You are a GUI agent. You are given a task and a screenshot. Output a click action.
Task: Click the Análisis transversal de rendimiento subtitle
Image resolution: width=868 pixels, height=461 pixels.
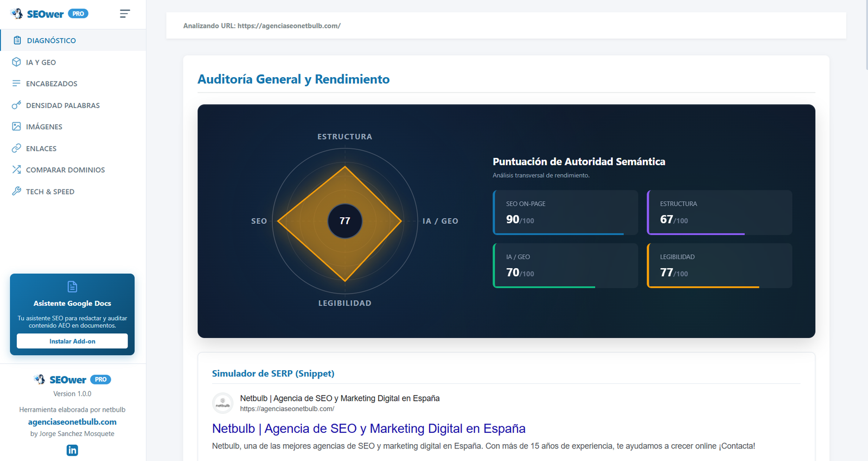click(x=541, y=175)
